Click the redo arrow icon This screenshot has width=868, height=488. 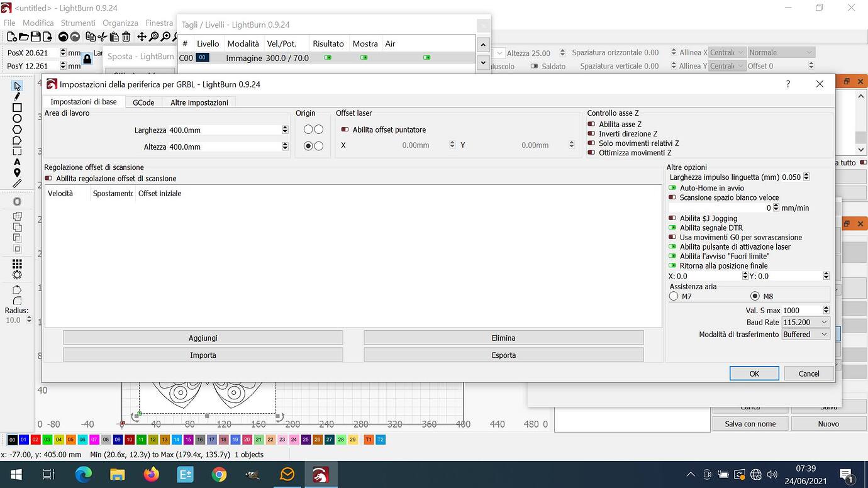click(75, 37)
